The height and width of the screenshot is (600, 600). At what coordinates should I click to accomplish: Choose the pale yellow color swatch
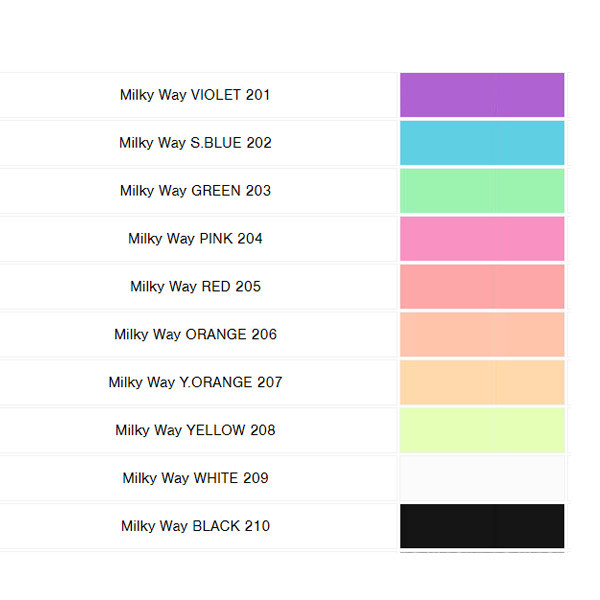(482, 430)
